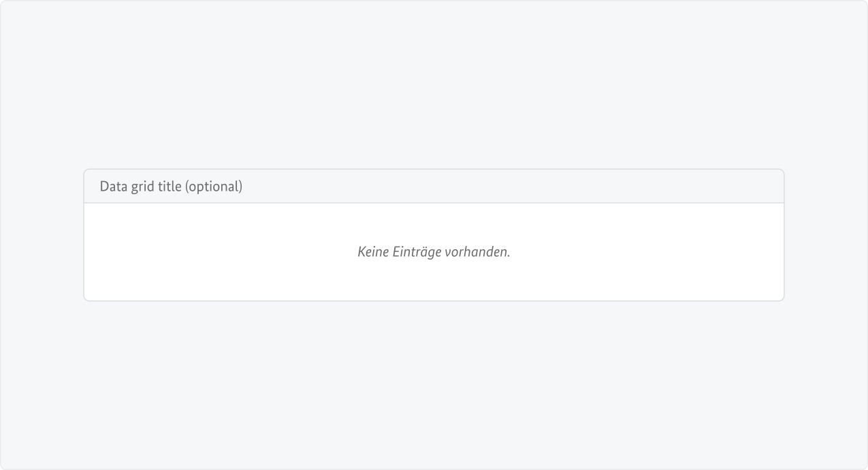This screenshot has height=470, width=868.
Task: Click directly on the word 'Einträge'
Action: point(418,251)
